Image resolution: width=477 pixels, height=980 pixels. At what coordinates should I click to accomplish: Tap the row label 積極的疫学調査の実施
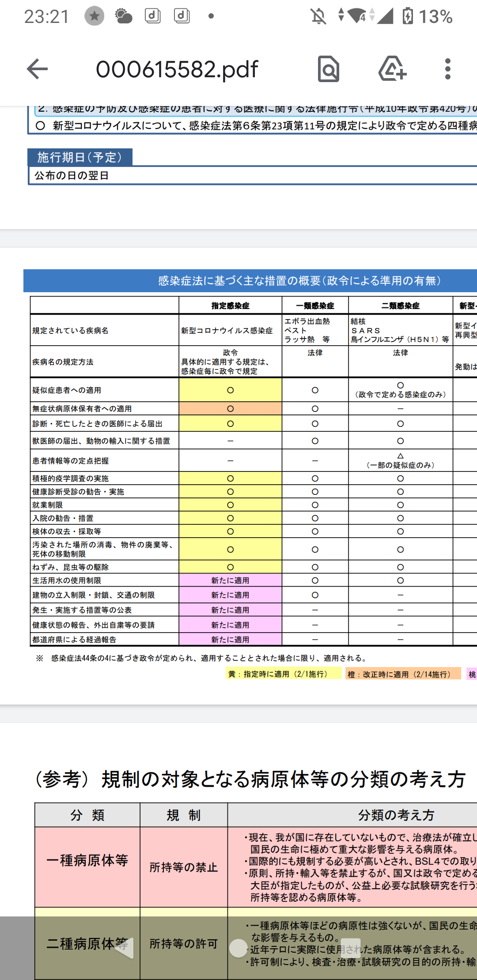tap(70, 479)
